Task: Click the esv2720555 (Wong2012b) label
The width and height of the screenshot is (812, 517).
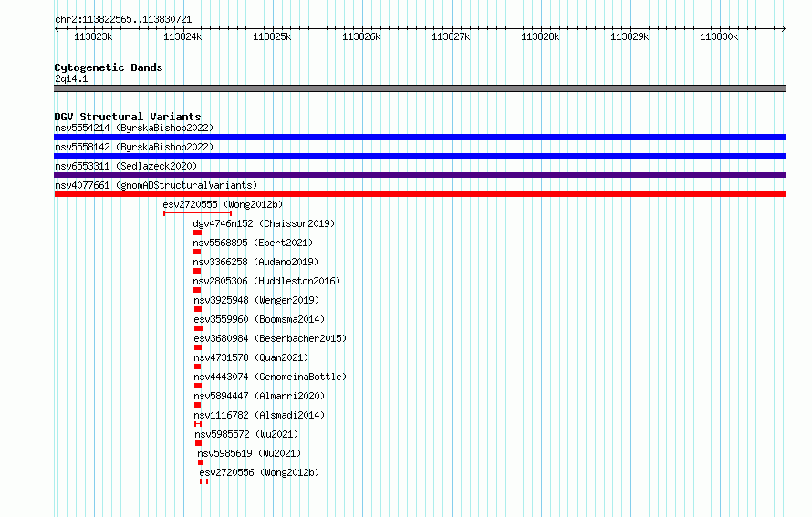Action: 223,204
